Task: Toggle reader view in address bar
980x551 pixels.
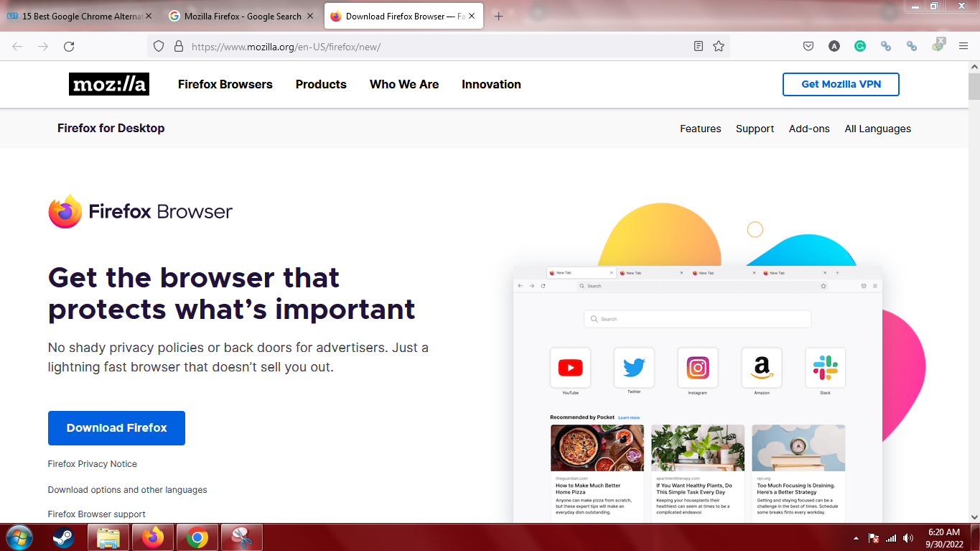Action: coord(699,46)
